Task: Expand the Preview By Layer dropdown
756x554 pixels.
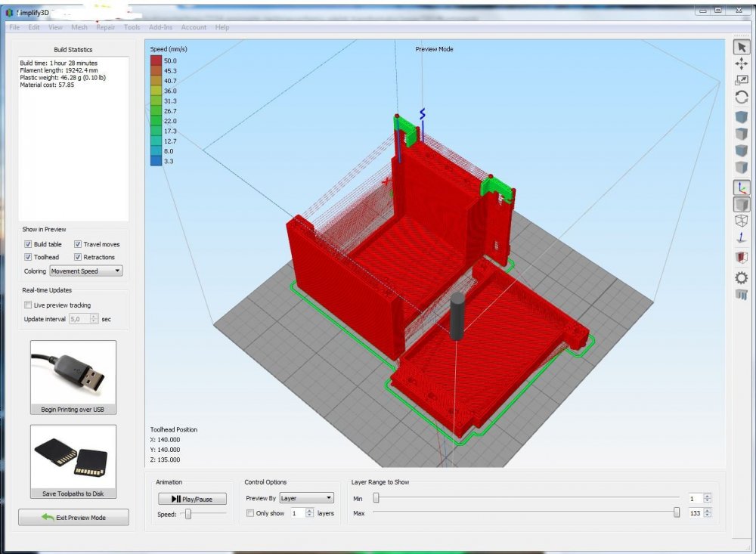Action: pyautogui.click(x=306, y=498)
